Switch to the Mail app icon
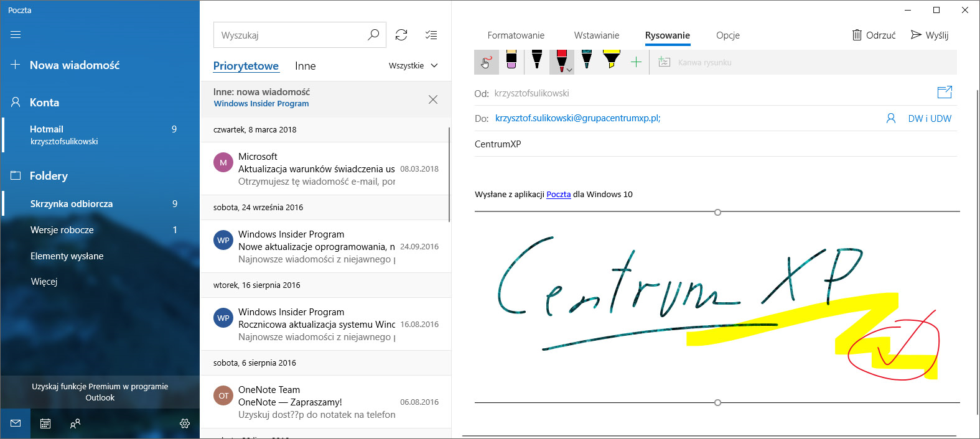The image size is (980, 439). (16, 423)
